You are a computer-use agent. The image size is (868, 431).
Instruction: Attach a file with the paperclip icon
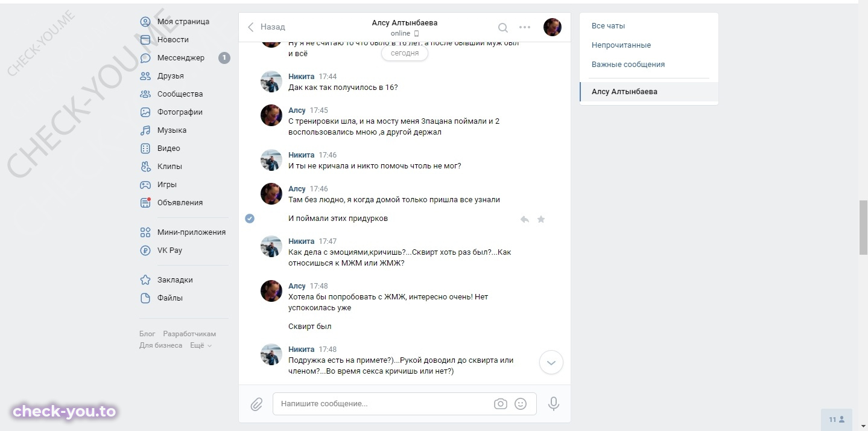point(256,404)
